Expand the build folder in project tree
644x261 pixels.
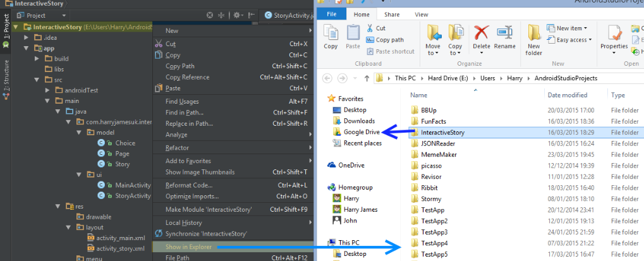(37, 59)
